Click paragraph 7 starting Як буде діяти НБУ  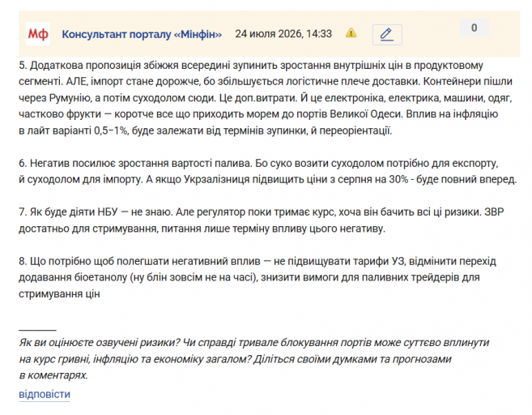(262, 220)
